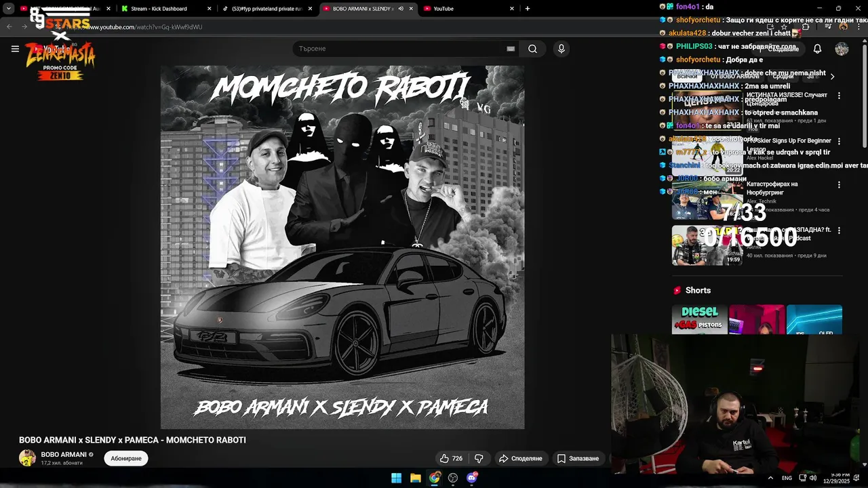The width and height of the screenshot is (868, 488).
Task: Select the Всички filter chip
Action: click(x=686, y=77)
